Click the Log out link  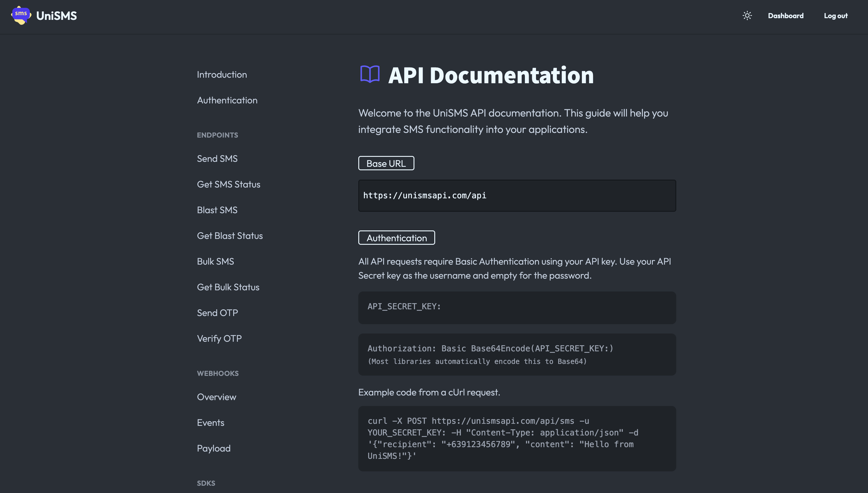pos(836,15)
